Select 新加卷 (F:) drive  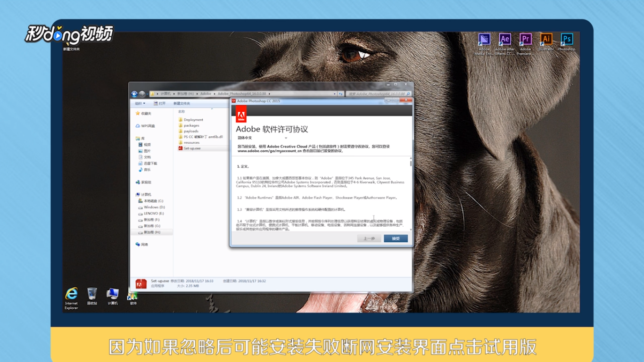[x=149, y=220]
